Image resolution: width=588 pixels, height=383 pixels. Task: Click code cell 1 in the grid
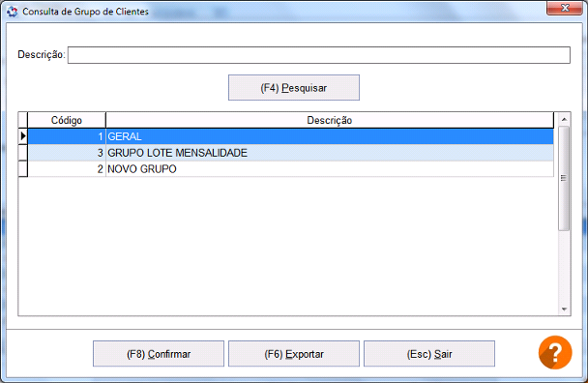(67, 136)
